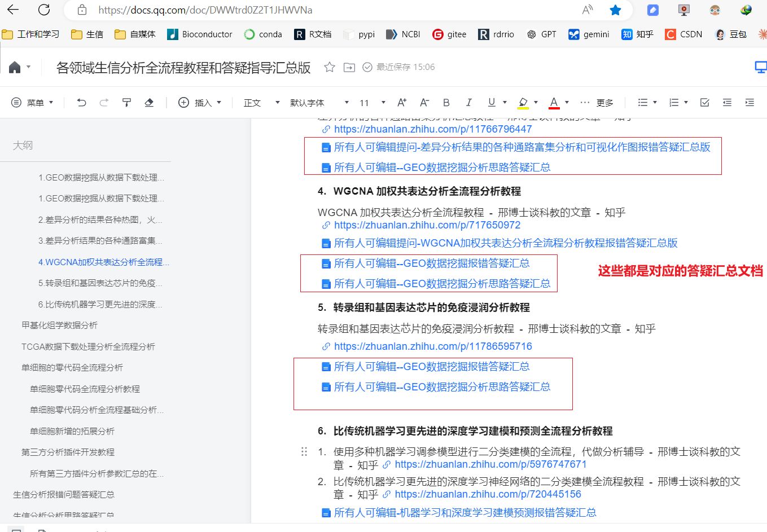Image resolution: width=767 pixels, height=532 pixels.
Task: Open the 默认字体 font dropdown
Action: (319, 102)
